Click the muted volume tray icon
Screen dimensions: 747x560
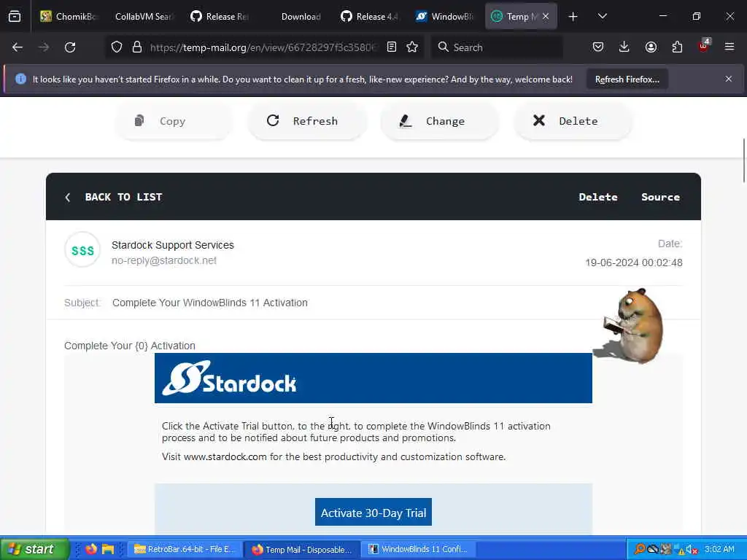click(691, 550)
